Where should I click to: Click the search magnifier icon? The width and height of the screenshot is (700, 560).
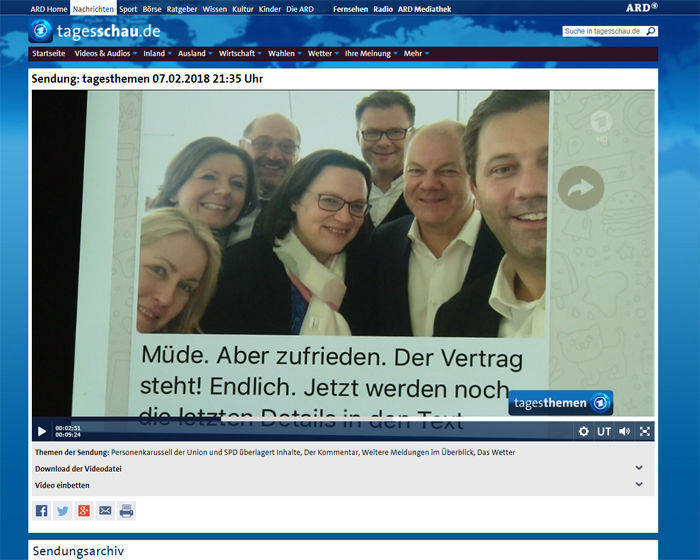point(651,31)
